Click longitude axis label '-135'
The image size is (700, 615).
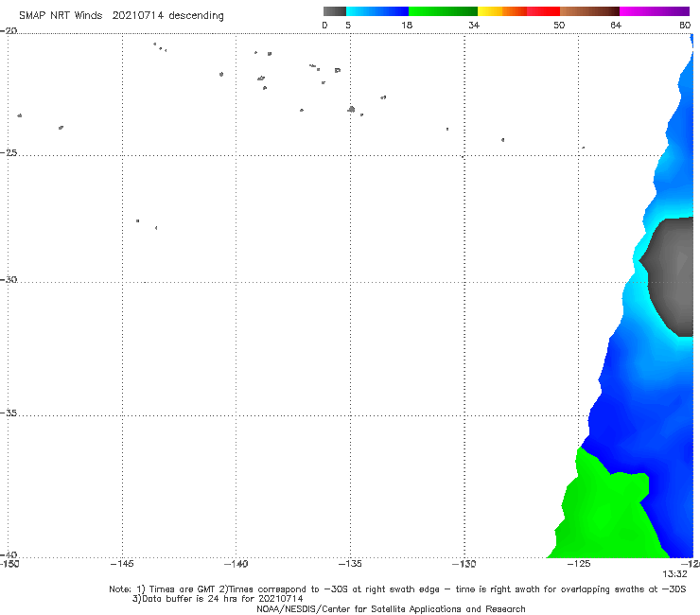tap(350, 564)
